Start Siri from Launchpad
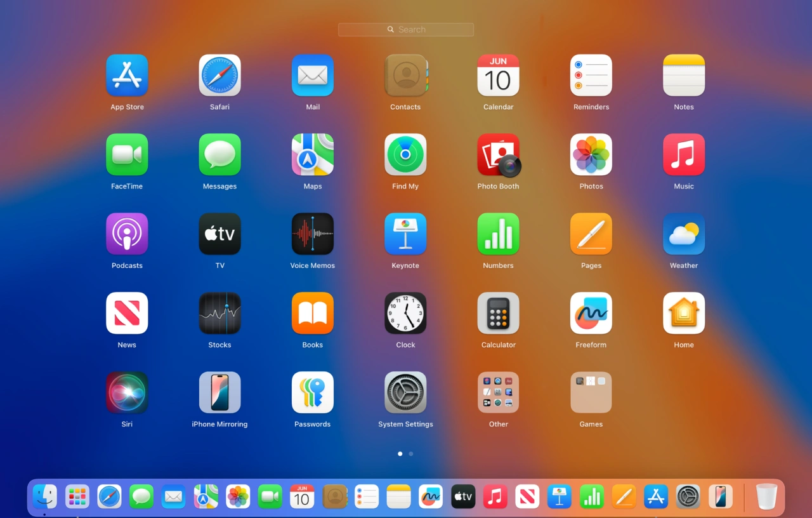Viewport: 812px width, 518px height. click(127, 392)
